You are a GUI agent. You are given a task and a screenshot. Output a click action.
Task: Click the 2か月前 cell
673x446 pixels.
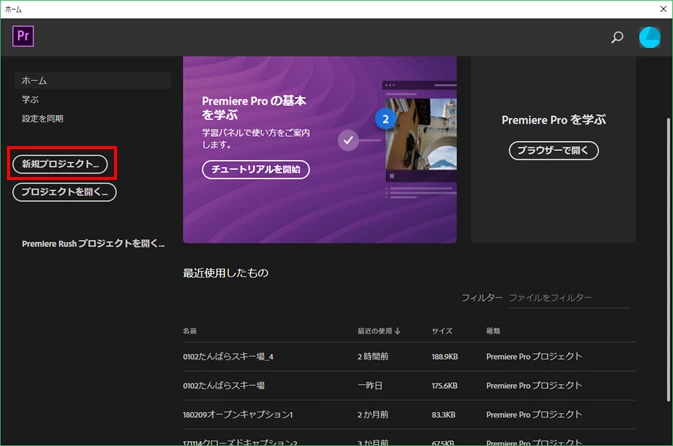coord(373,415)
